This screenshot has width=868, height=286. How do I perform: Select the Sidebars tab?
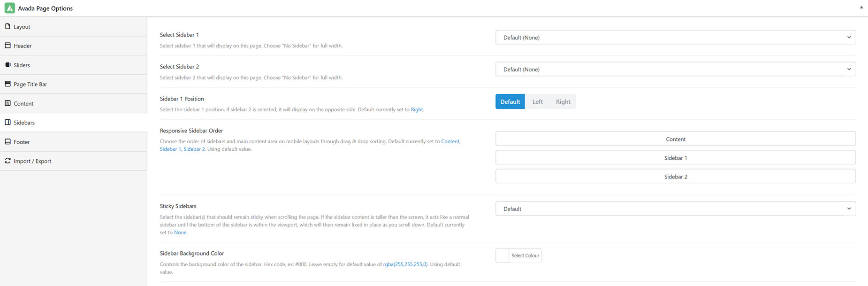73,123
